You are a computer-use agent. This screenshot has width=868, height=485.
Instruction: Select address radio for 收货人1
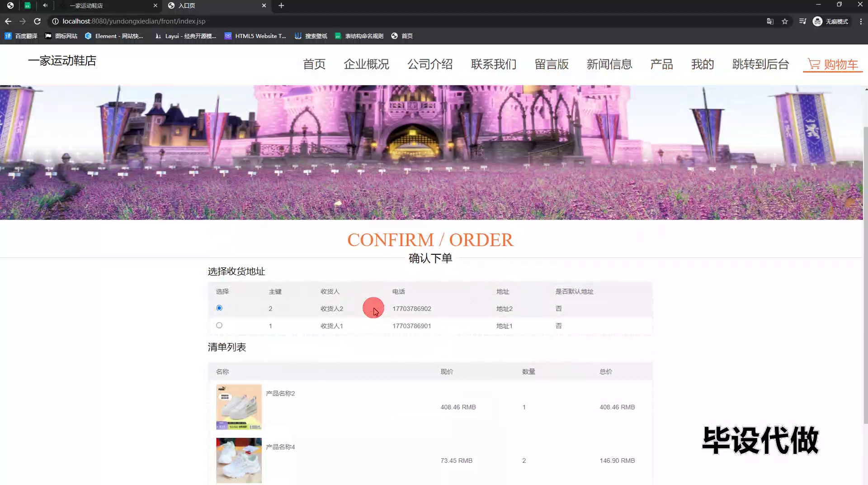point(219,325)
